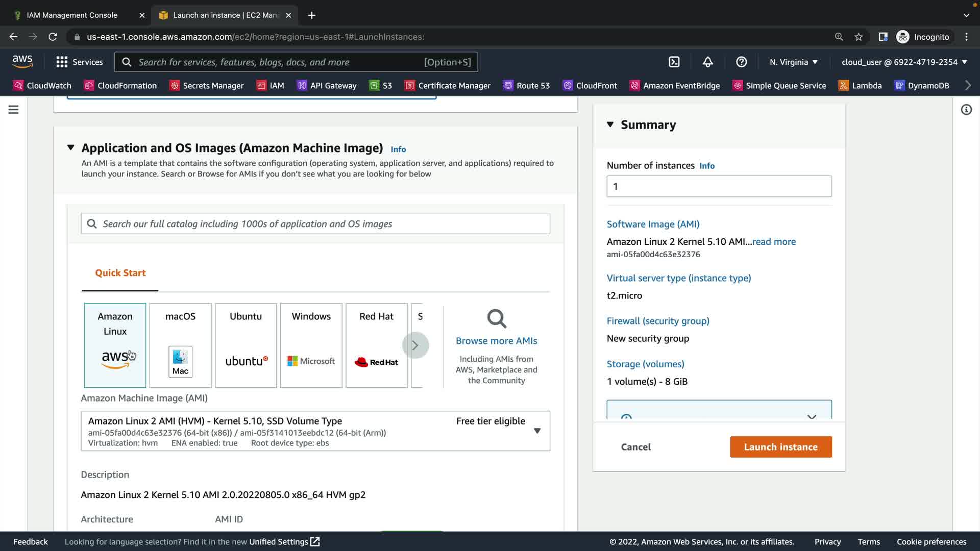Image resolution: width=980 pixels, height=551 pixels.
Task: Expand the Amazon Linux 2 AMI dropdown
Action: (x=537, y=431)
